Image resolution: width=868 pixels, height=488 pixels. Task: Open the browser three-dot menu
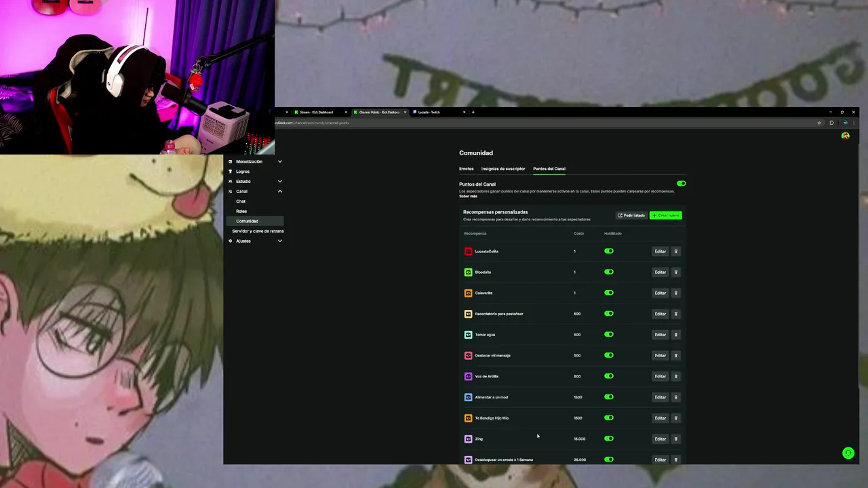853,123
